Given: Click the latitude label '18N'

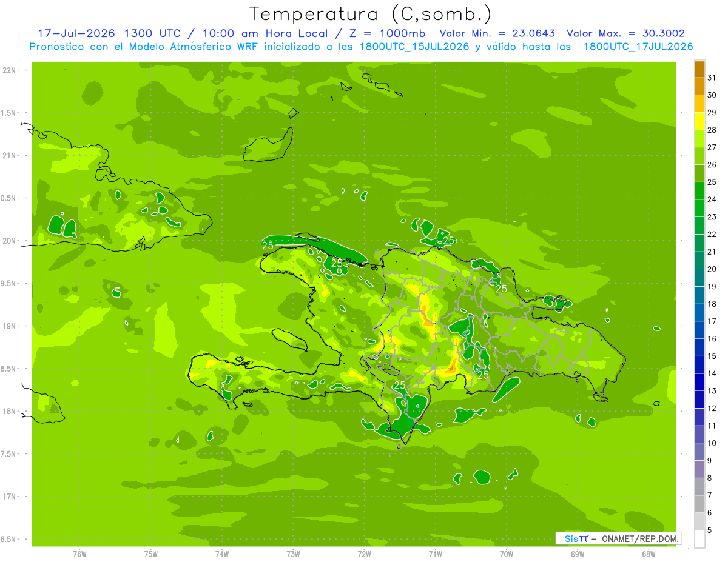Looking at the screenshot, I should click(9, 411).
